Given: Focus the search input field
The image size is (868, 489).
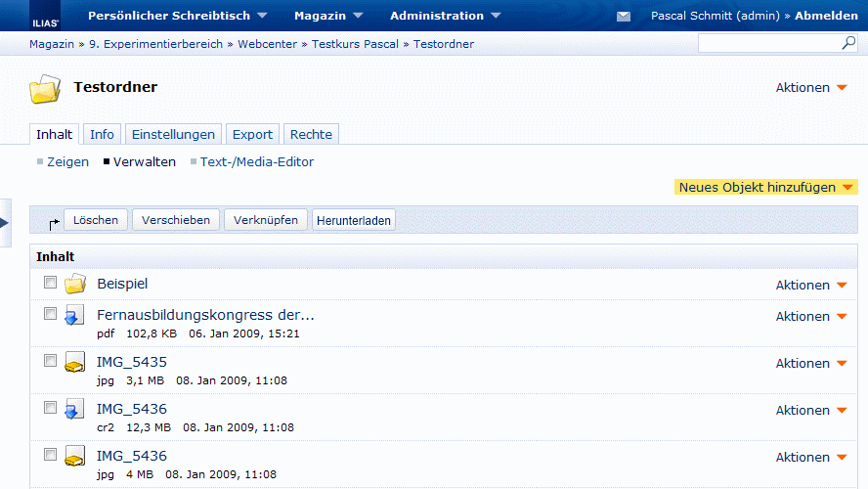Looking at the screenshot, I should [768, 44].
